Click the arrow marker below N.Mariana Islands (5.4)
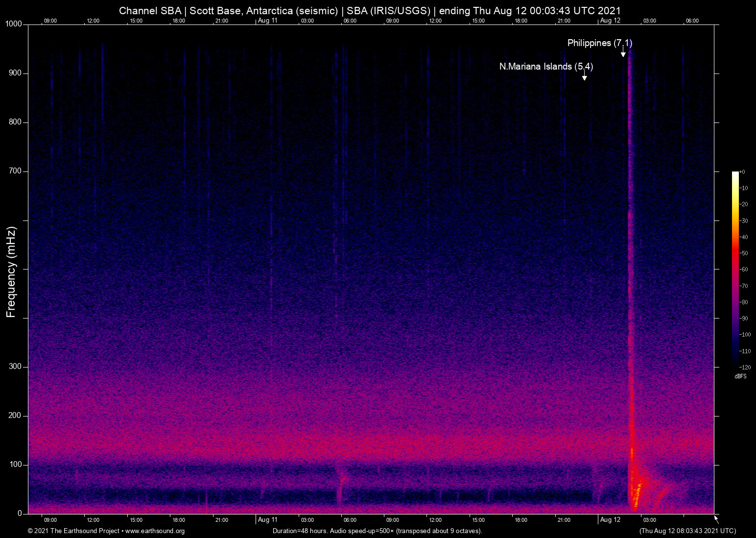The width and height of the screenshot is (756, 538). click(584, 76)
